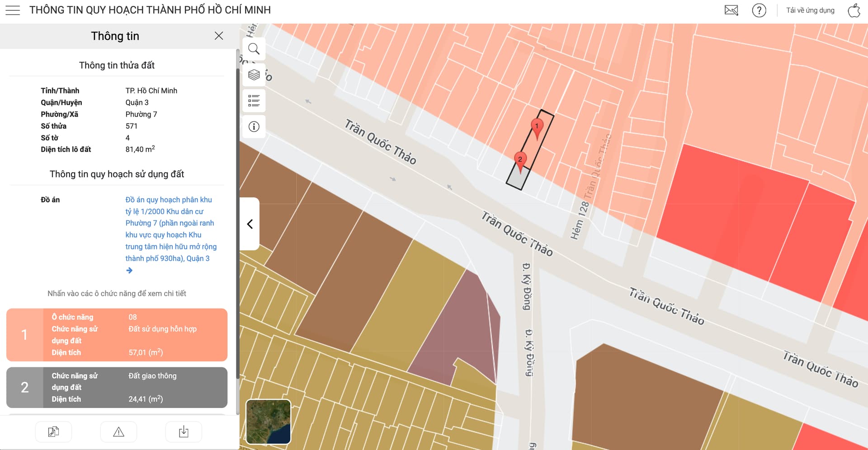Image resolution: width=868 pixels, height=450 pixels.
Task: Close the Thông tin panel
Action: tap(219, 36)
